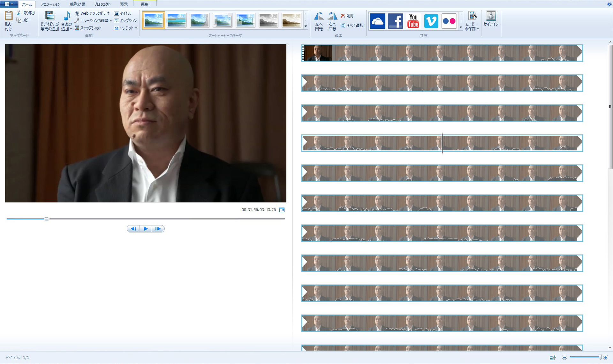
Task: Share the movie to Vimeo
Action: (x=431, y=21)
